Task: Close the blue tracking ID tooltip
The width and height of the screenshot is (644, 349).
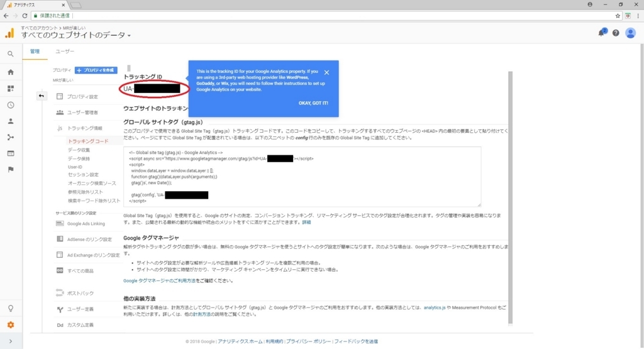Action: (x=326, y=73)
